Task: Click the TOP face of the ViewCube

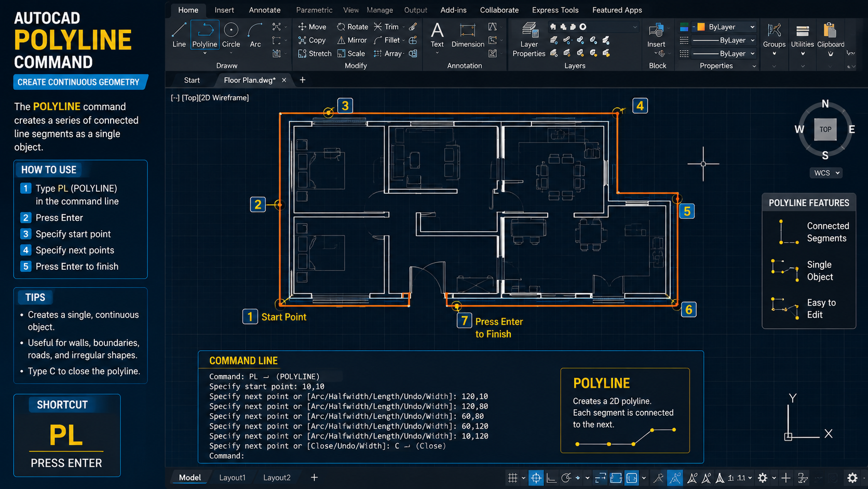Action: pos(825,129)
